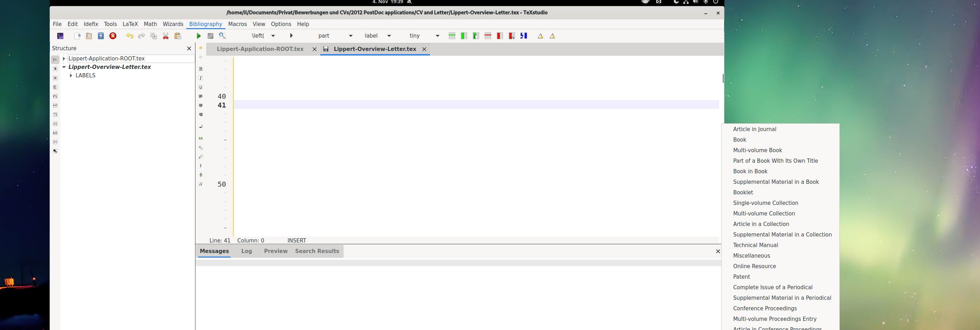Screen dimensions: 980x330
Task: Toggle underline formatting
Action: (200, 87)
